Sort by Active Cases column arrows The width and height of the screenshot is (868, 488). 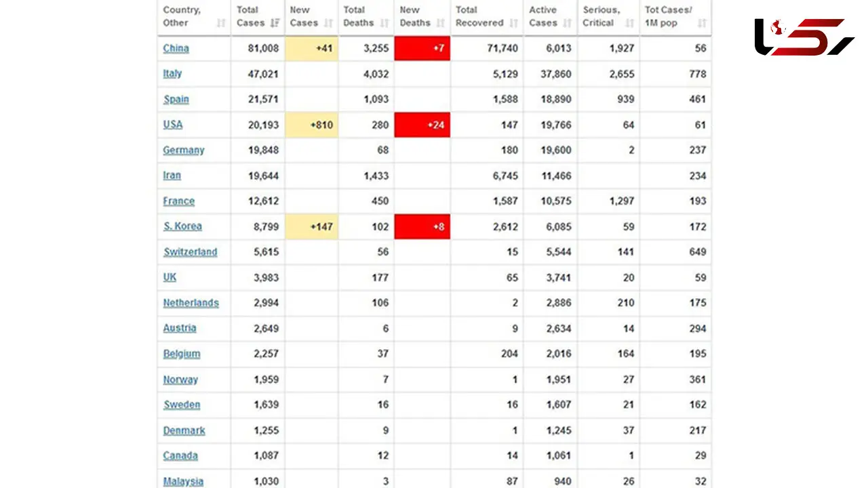tap(568, 23)
